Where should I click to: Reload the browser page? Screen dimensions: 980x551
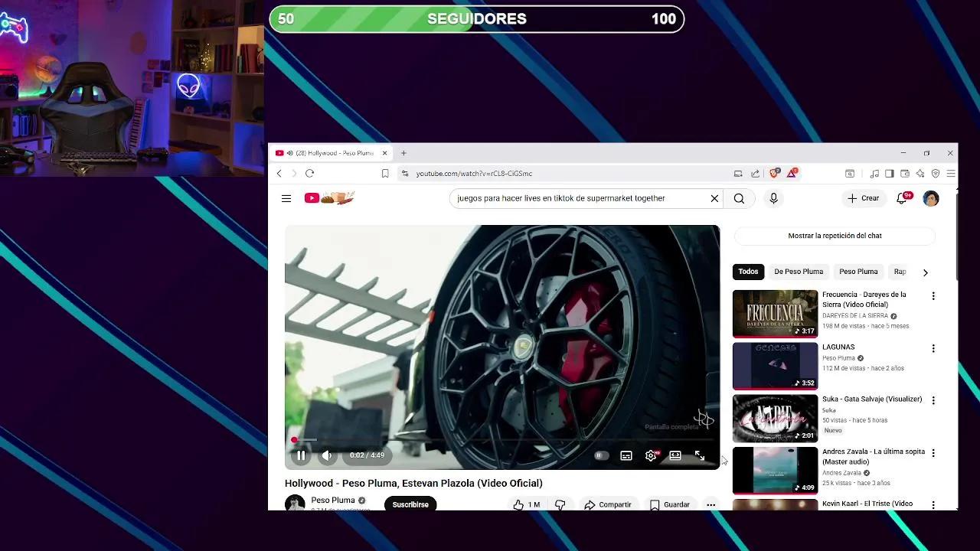(309, 174)
